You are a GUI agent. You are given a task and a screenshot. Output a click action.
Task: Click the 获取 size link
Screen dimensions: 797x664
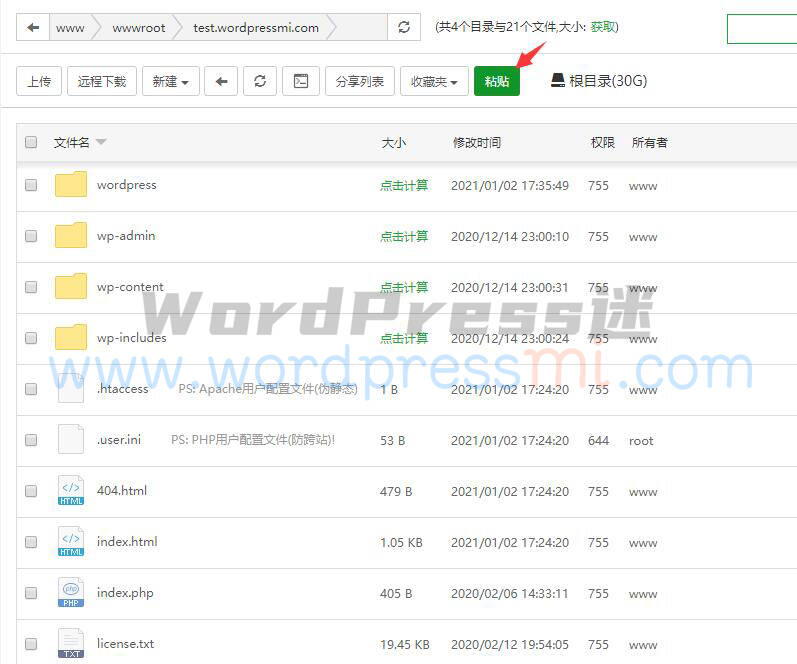(x=603, y=27)
